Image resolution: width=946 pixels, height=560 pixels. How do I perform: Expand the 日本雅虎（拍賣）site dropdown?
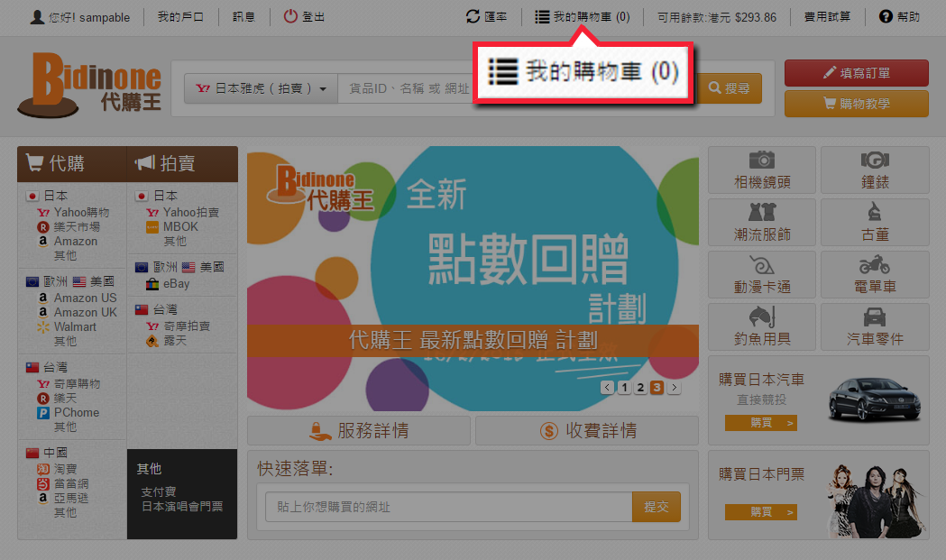coord(261,88)
